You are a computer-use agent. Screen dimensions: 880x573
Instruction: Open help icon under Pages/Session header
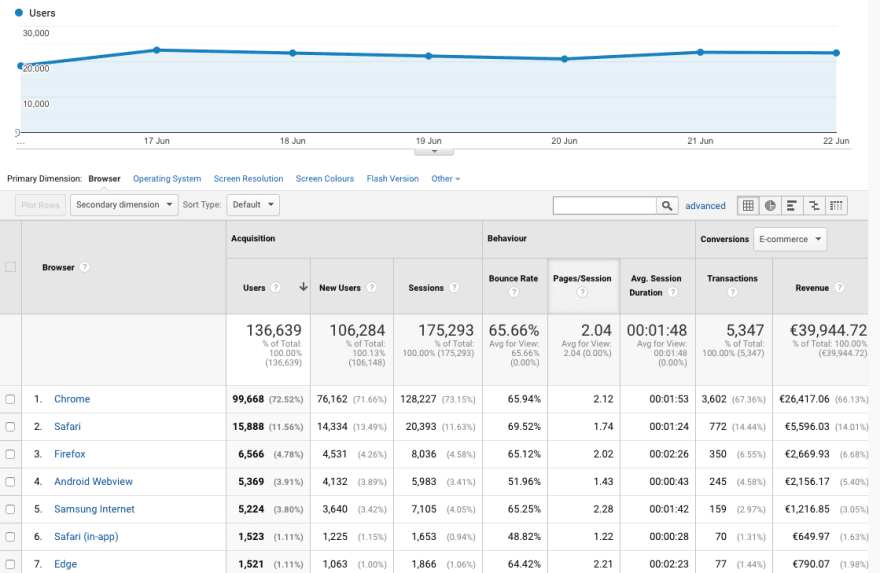tap(582, 292)
